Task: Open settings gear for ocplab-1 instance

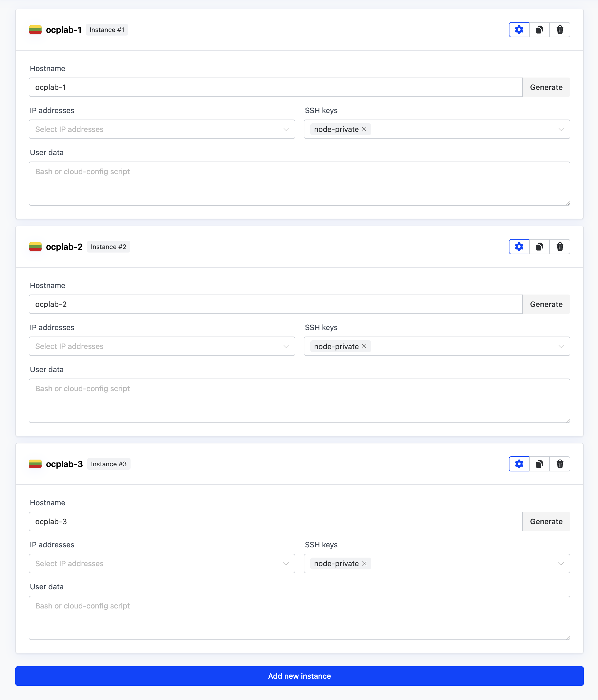Action: pyautogui.click(x=519, y=29)
